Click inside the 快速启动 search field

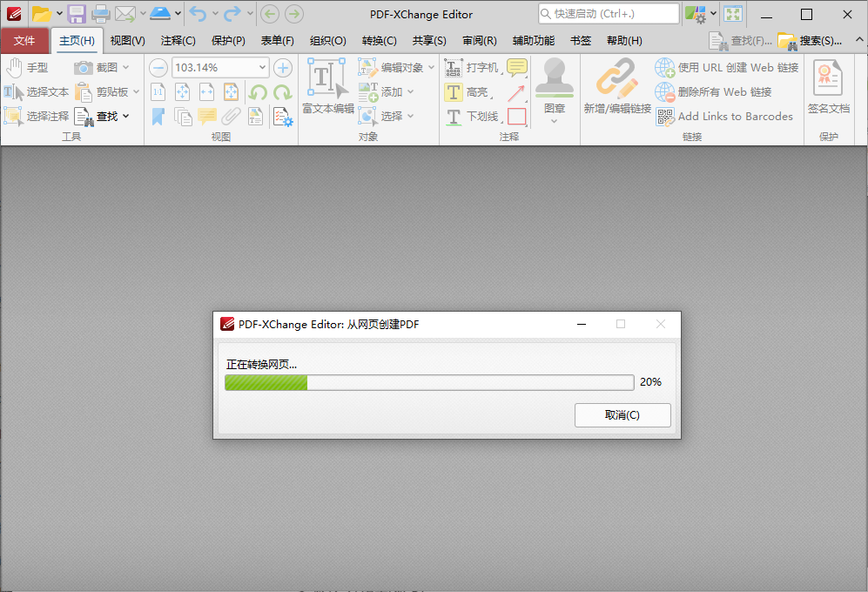pos(609,13)
